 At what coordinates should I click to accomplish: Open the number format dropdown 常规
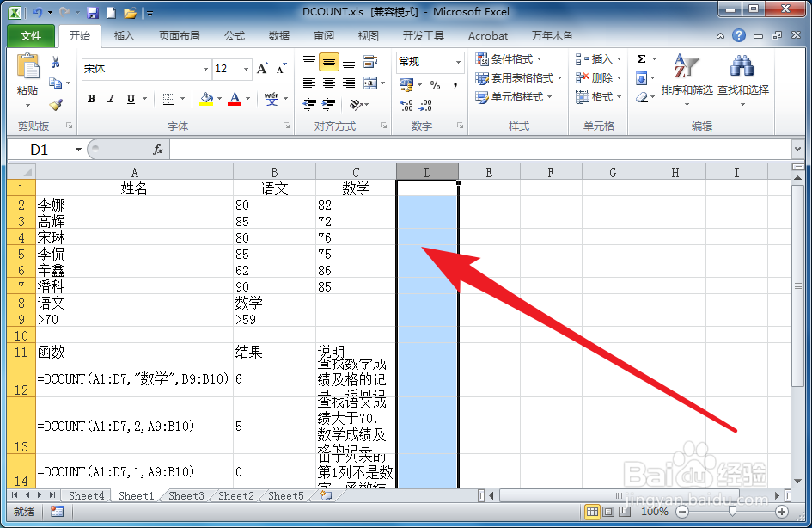click(x=458, y=62)
